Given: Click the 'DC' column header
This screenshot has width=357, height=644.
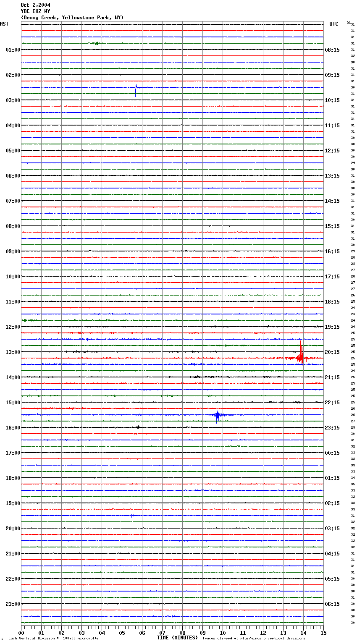Looking at the screenshot, I should (x=349, y=23).
